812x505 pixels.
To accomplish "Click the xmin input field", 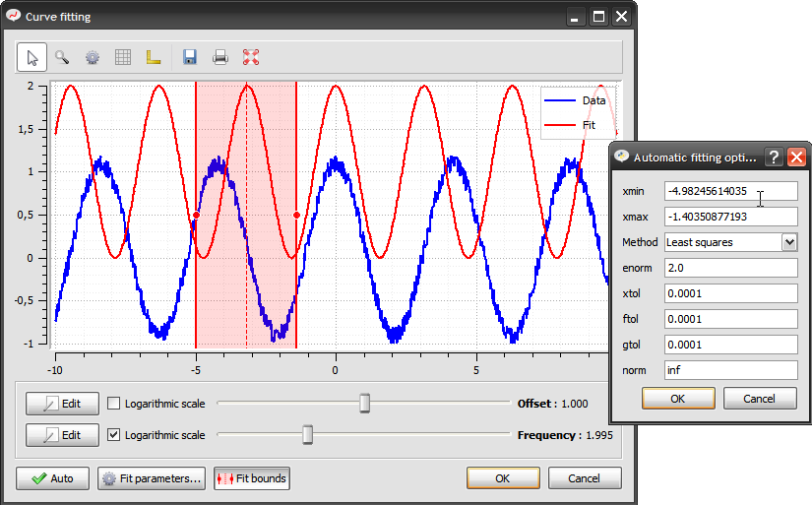I will 730,191.
